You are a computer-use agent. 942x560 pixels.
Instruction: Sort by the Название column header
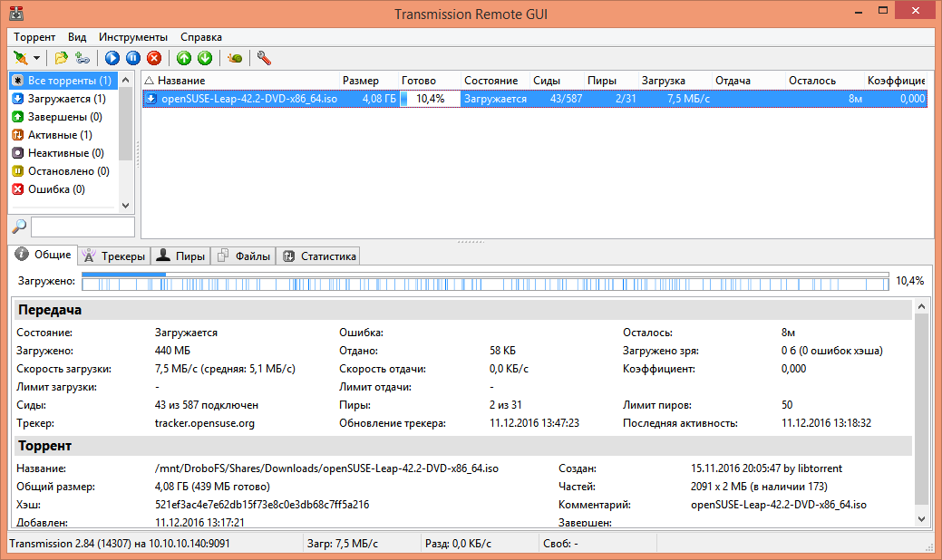click(x=240, y=81)
